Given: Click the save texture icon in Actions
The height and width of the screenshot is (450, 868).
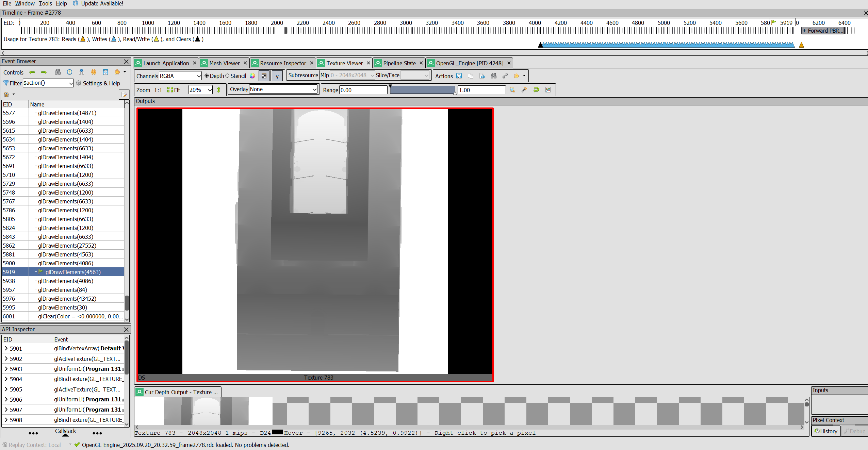Looking at the screenshot, I should 459,76.
